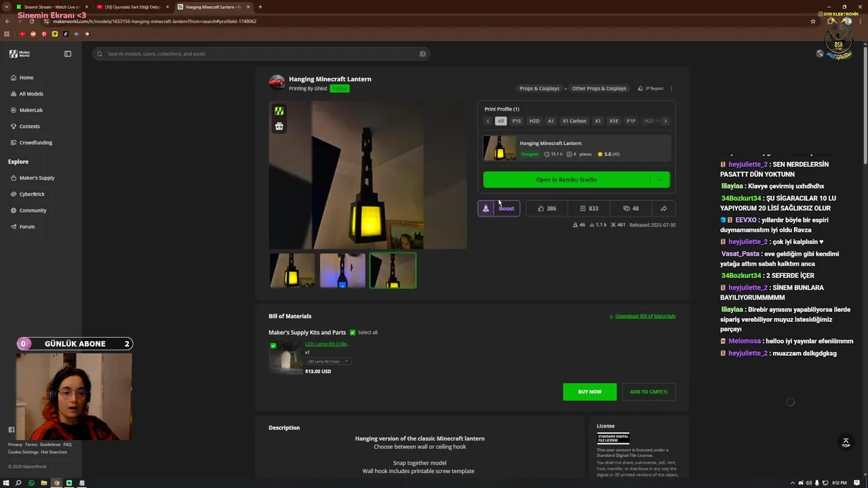The height and width of the screenshot is (488, 868).
Task: Reload the page in the browser
Action: pos(32,21)
